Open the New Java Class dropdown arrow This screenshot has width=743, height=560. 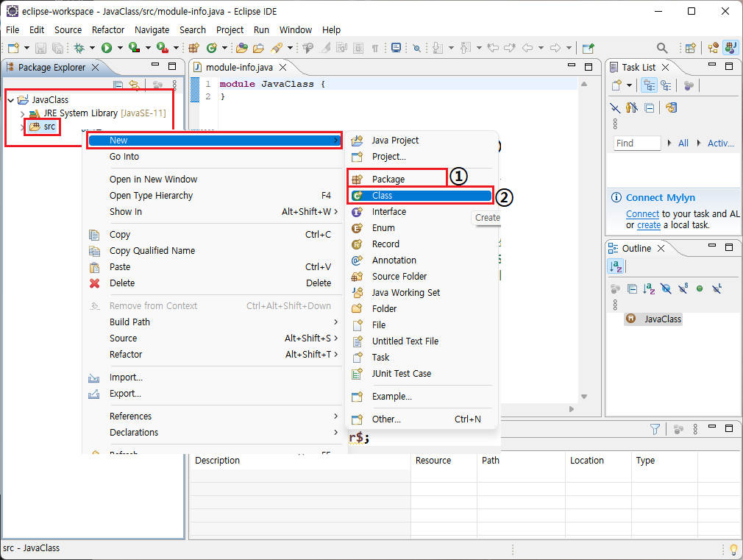point(224,48)
